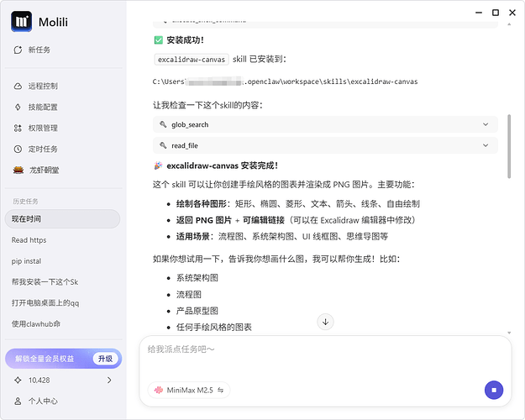Click the installed skill path text
This screenshot has height=420, width=525.
pos(286,81)
